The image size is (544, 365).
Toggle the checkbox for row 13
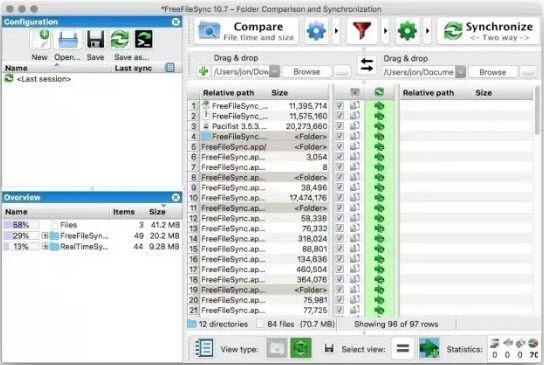coord(340,228)
